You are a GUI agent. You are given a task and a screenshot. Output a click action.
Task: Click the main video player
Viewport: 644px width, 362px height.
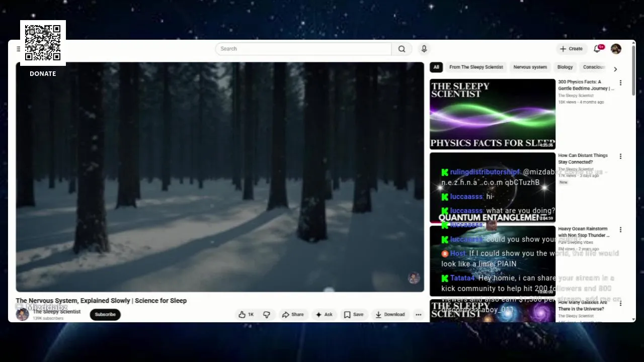pos(220,177)
